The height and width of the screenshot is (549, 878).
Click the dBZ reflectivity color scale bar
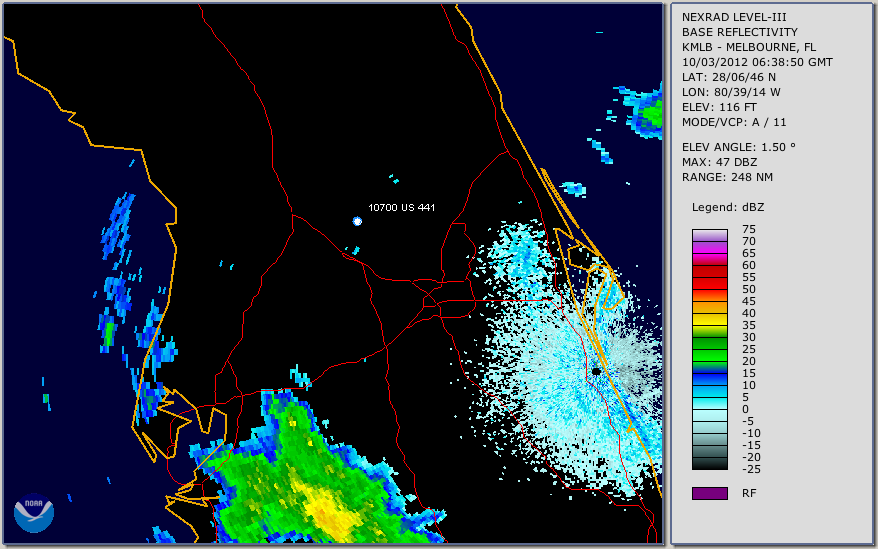[x=709, y=350]
